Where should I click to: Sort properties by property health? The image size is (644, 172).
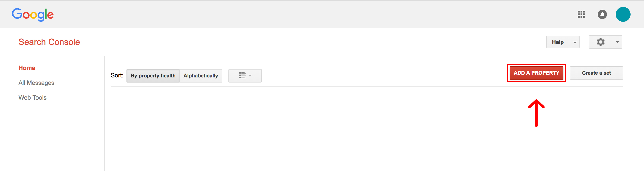153,76
